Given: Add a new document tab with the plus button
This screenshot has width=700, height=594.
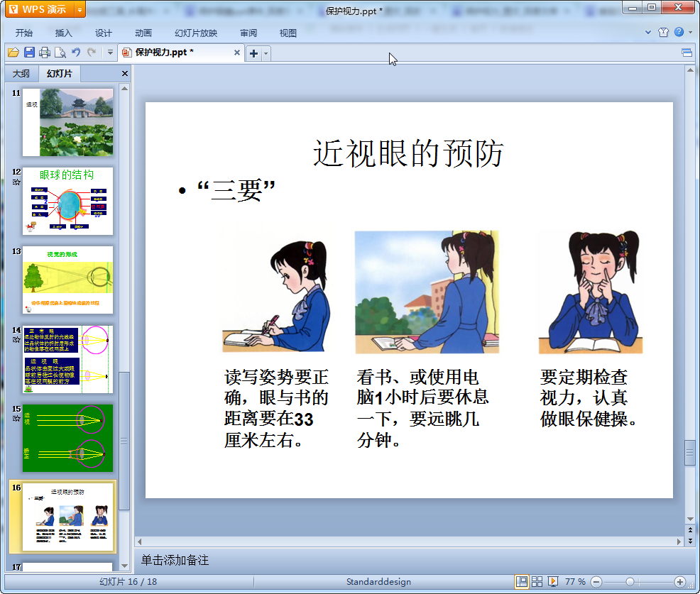Looking at the screenshot, I should pyautogui.click(x=253, y=53).
